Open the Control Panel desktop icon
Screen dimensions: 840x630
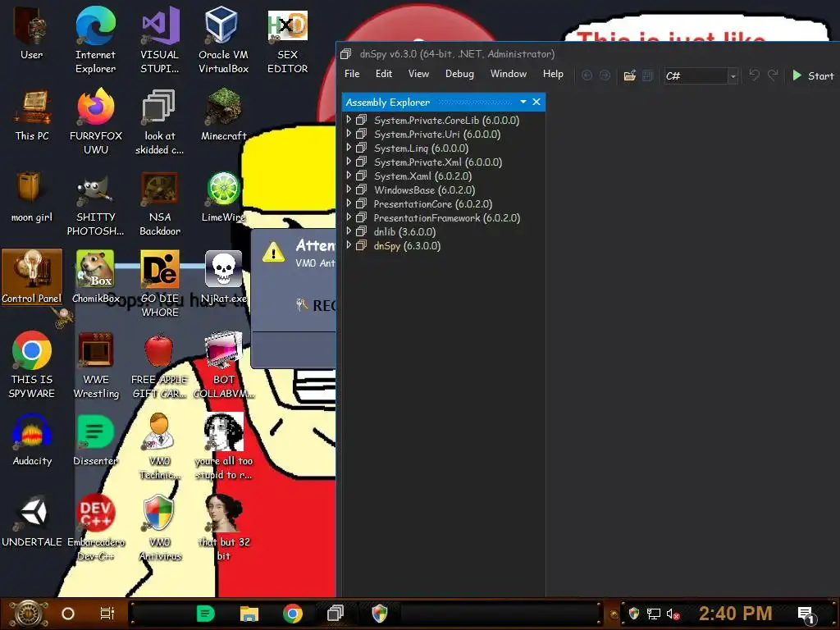pos(32,277)
